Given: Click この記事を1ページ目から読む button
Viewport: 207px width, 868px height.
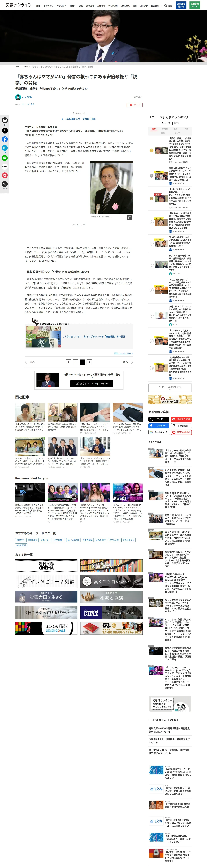Looking at the screenshot, I should click(x=79, y=119).
